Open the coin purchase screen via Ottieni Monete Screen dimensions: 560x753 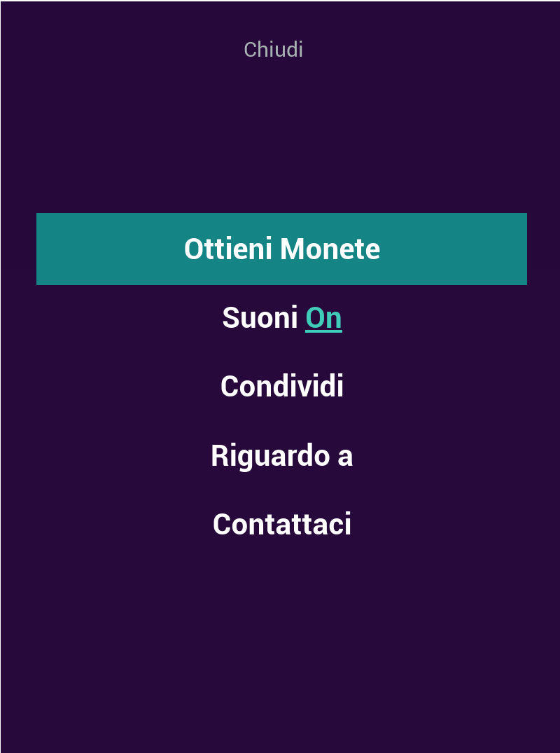[x=280, y=249]
